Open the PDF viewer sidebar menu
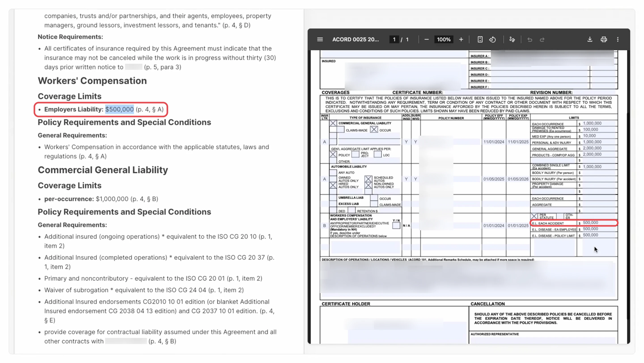This screenshot has height=363, width=644. [x=320, y=40]
